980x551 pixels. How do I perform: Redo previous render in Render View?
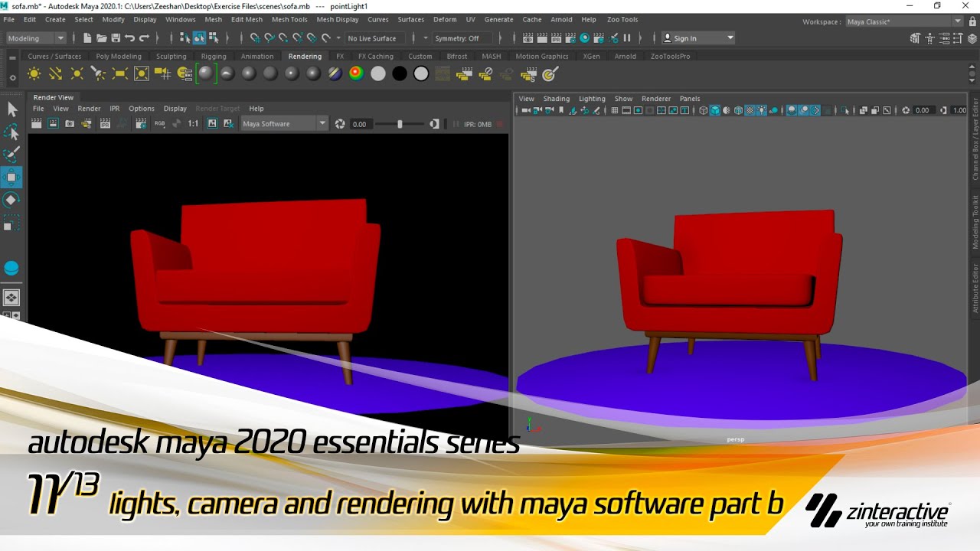(x=37, y=123)
